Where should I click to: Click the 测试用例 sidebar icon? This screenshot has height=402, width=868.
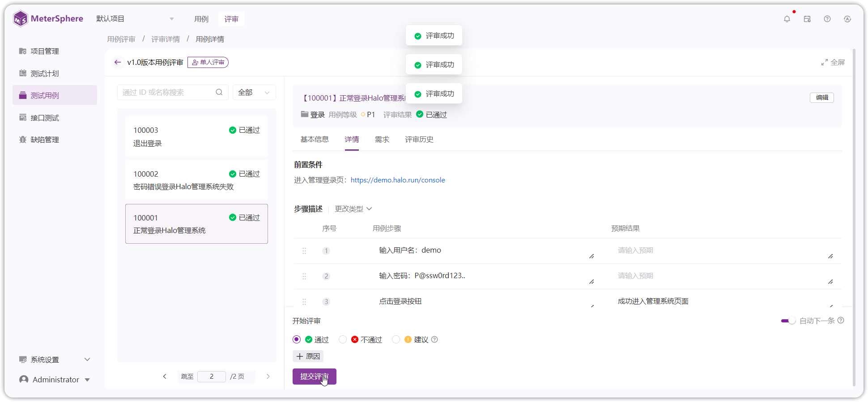click(x=23, y=95)
